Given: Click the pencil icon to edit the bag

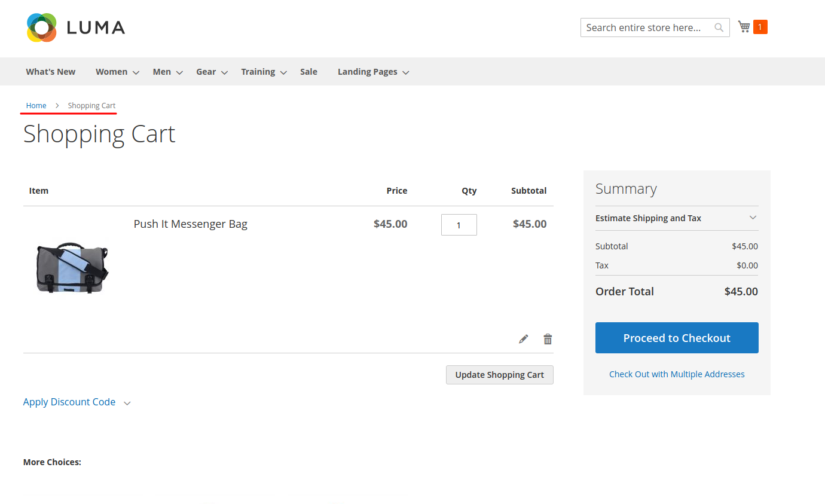Looking at the screenshot, I should pyautogui.click(x=523, y=338).
